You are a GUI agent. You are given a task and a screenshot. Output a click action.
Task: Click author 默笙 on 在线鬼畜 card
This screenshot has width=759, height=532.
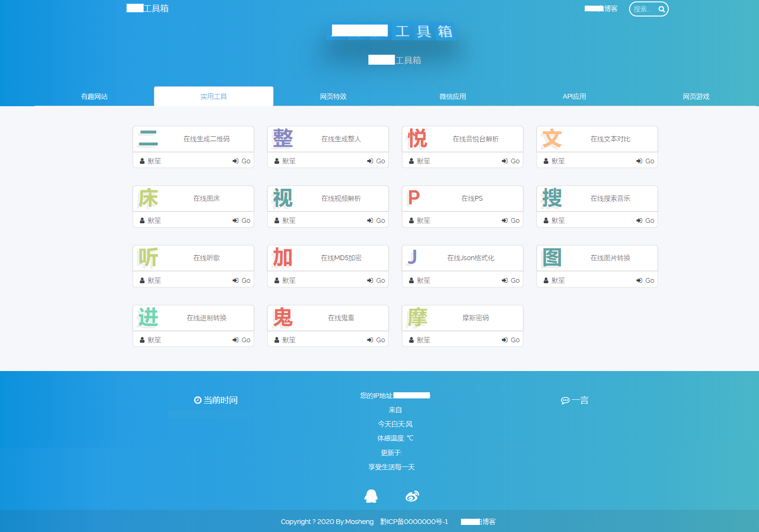click(285, 340)
